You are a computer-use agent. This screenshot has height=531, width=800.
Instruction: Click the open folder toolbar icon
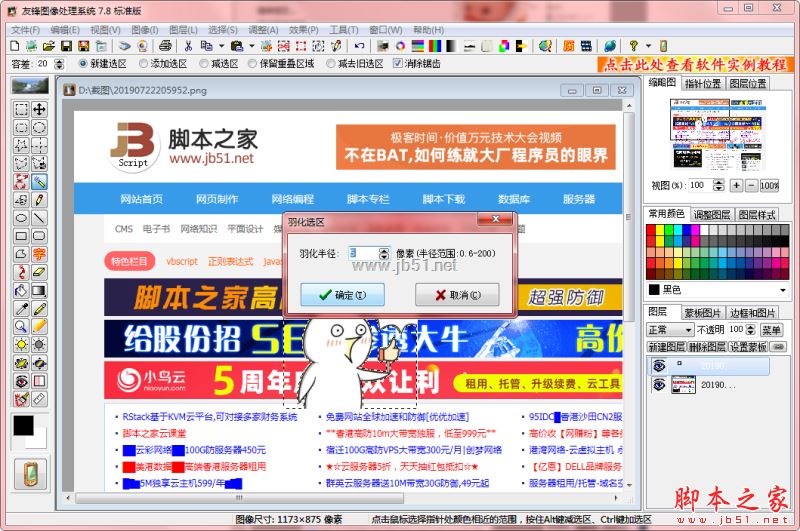point(48,46)
